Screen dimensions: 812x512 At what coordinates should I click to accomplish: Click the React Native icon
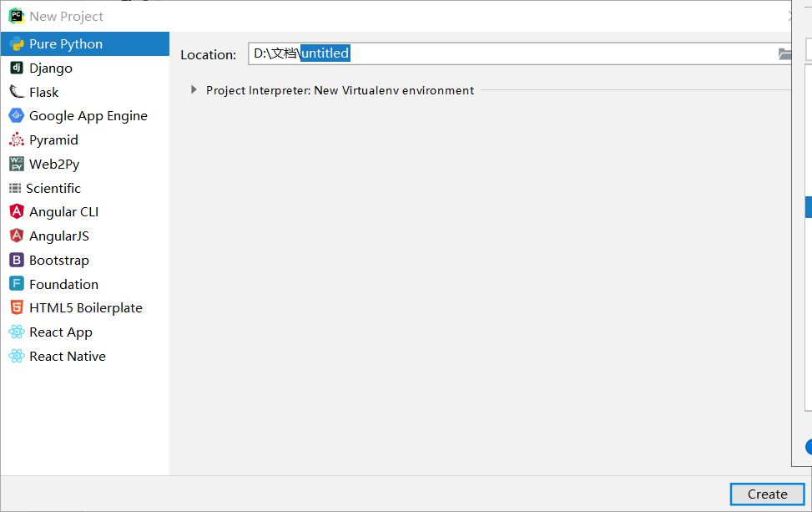(x=17, y=357)
